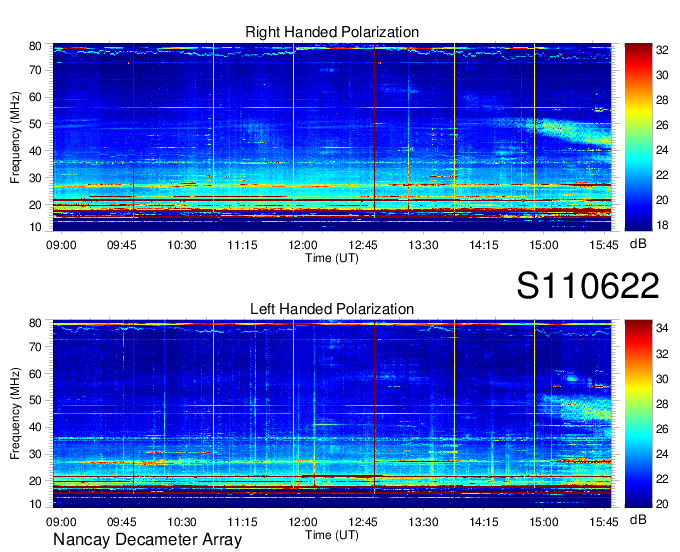Click the 'Right Handed Polarization' title

[332, 32]
